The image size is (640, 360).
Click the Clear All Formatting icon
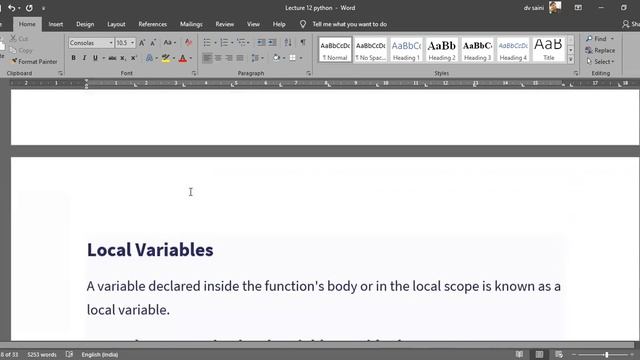(188, 42)
